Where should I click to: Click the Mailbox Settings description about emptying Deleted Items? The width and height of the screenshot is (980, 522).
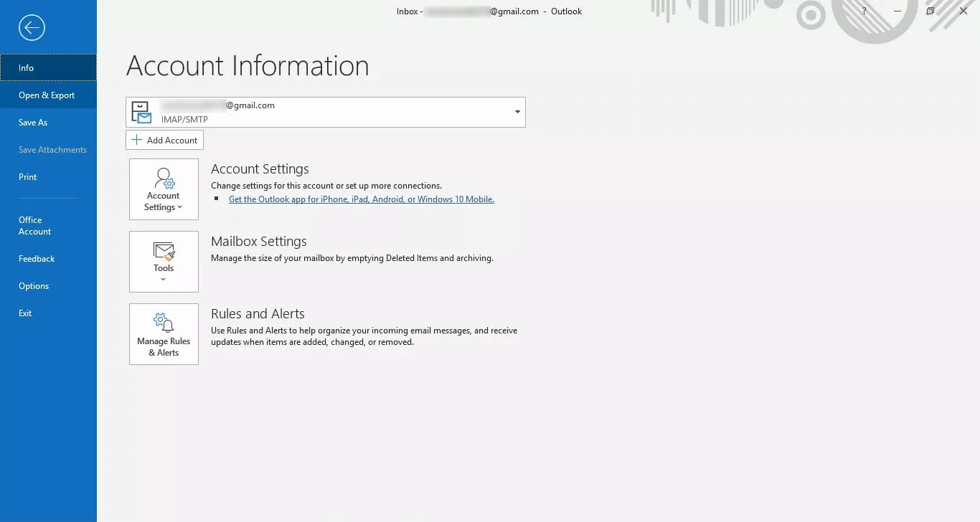(352, 258)
